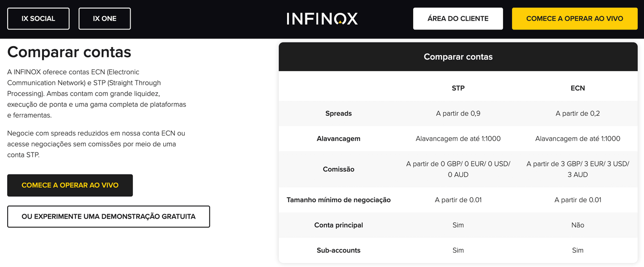The image size is (644, 267).
Task: Click the Comparar contas page heading
Action: [69, 52]
